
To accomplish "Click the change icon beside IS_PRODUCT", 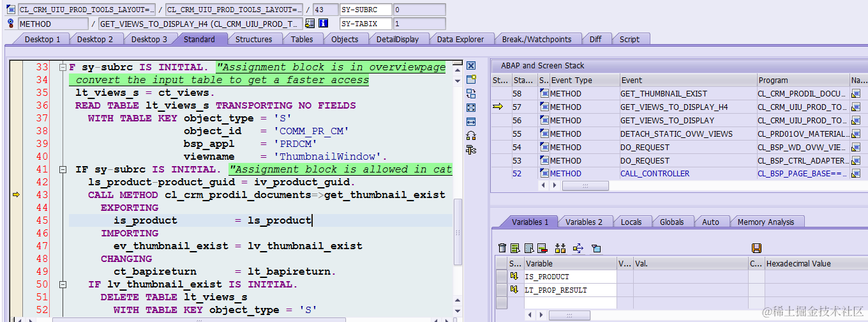I will click(515, 277).
